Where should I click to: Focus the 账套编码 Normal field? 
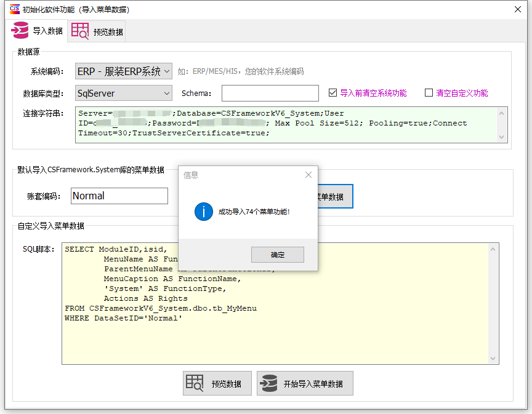click(119, 196)
